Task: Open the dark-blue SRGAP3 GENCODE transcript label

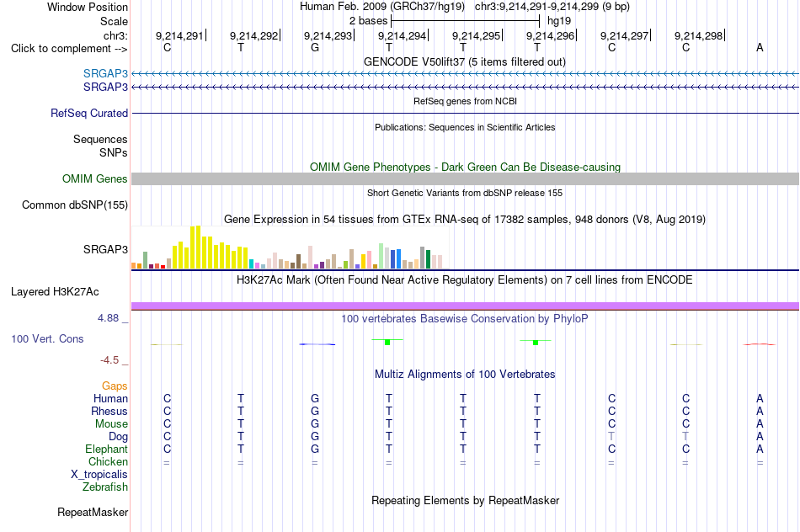Action: pyautogui.click(x=105, y=88)
